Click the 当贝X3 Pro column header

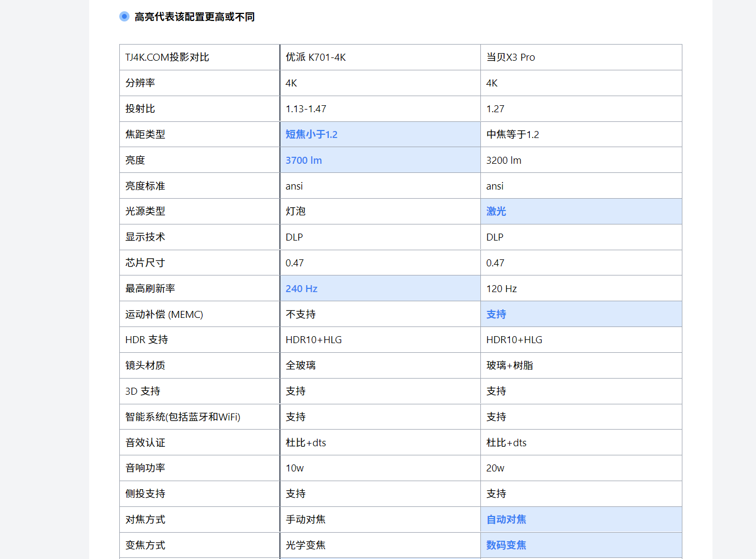pyautogui.click(x=510, y=57)
